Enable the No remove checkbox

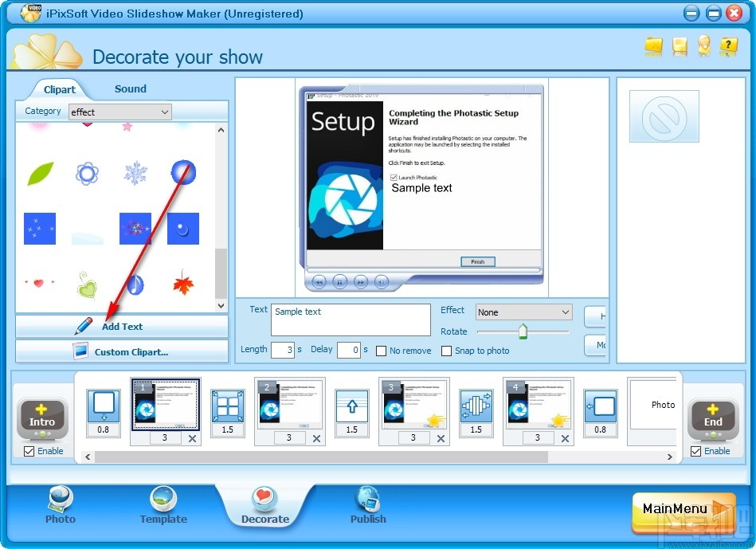(x=380, y=351)
